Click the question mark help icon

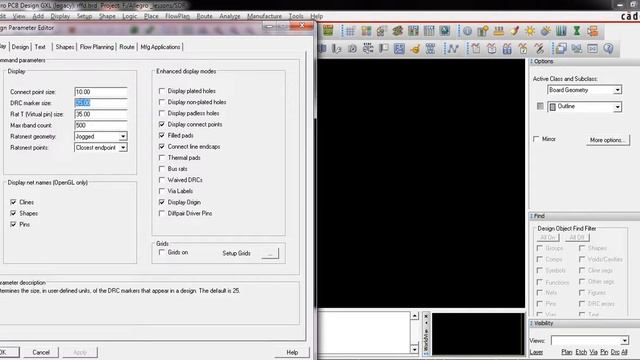click(x=608, y=49)
